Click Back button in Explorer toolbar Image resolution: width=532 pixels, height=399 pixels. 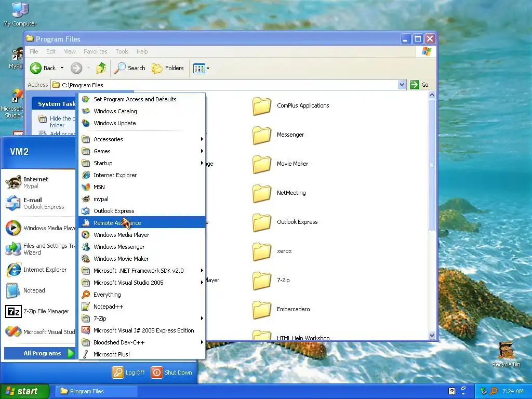coord(43,68)
